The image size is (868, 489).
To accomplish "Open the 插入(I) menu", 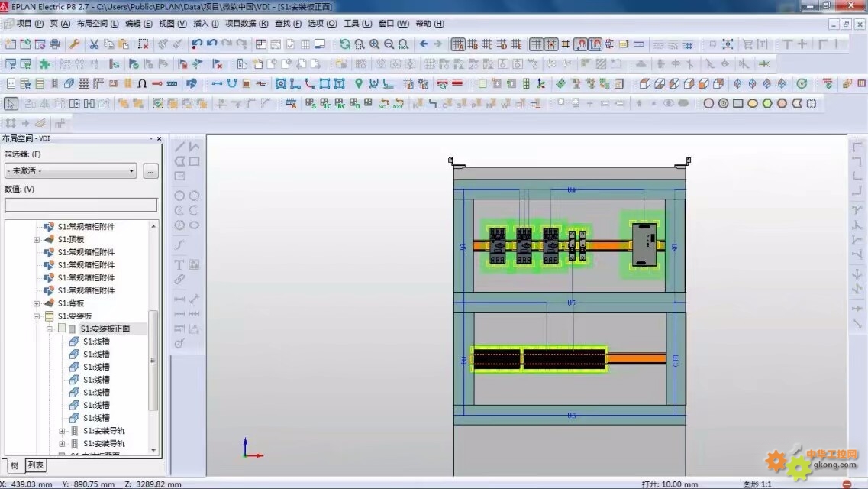I will pyautogui.click(x=206, y=23).
